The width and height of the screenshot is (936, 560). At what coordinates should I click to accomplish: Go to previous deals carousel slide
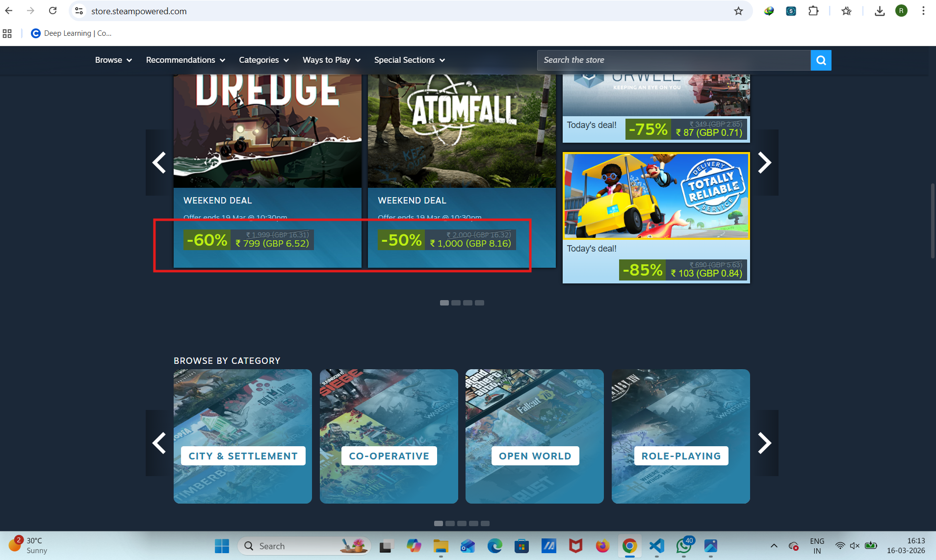point(159,162)
